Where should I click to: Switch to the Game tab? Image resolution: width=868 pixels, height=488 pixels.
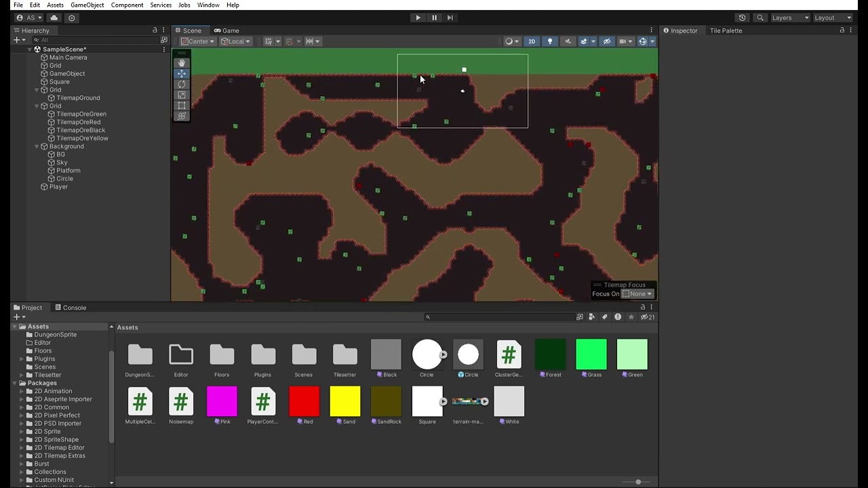click(226, 30)
